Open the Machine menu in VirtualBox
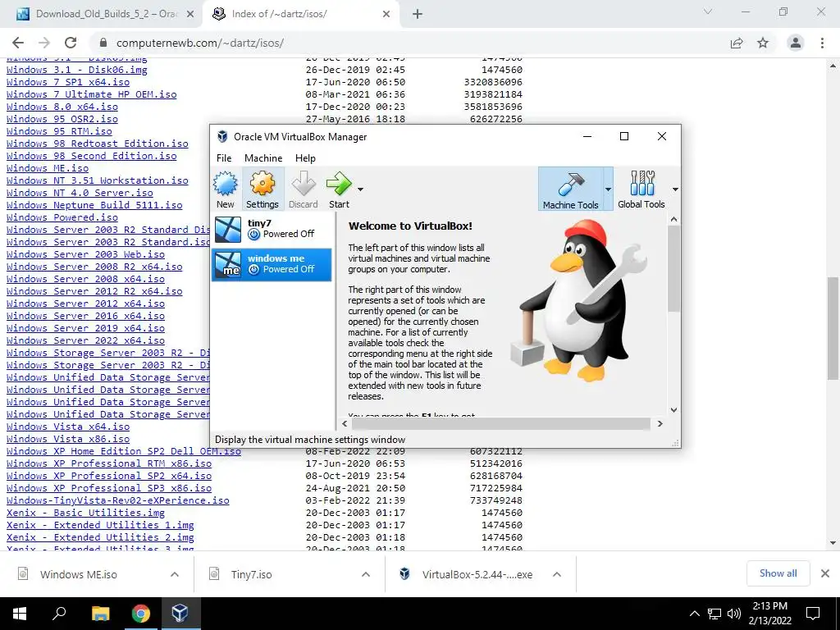Screen dimensions: 840x630 pos(263,158)
